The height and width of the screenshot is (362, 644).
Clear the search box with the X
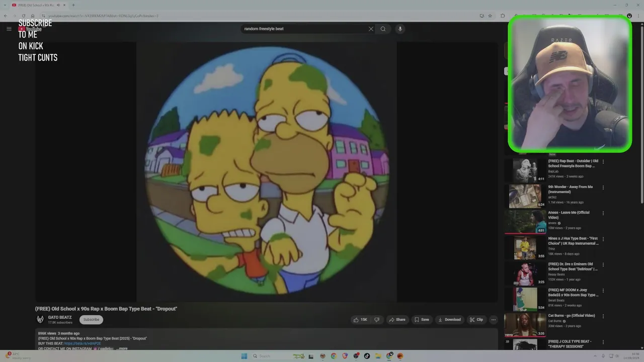(x=371, y=29)
